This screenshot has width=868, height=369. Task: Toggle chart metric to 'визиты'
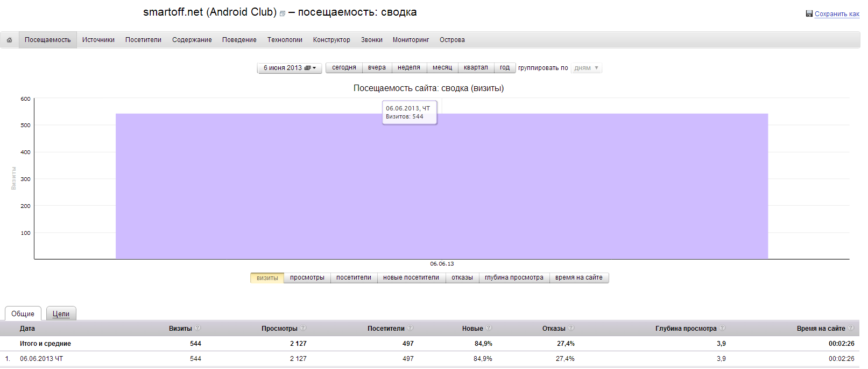tap(267, 278)
